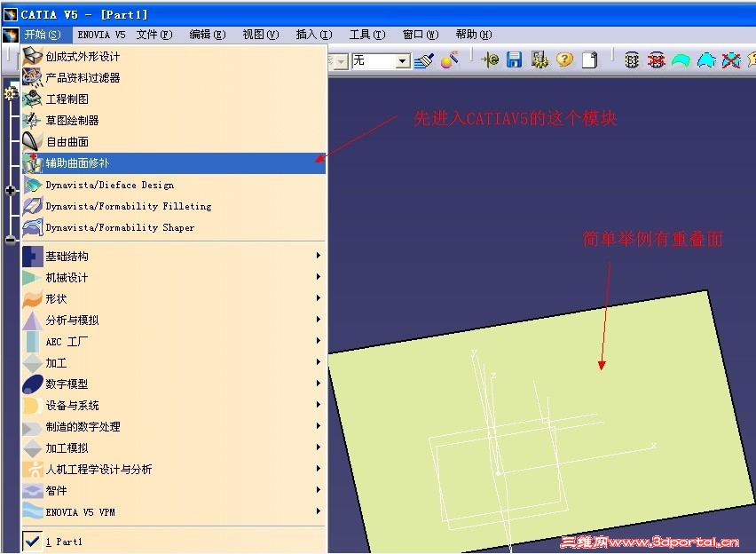756x554 pixels.
Task: Choose 工程制图 drafting workbench
Action: tap(174, 99)
